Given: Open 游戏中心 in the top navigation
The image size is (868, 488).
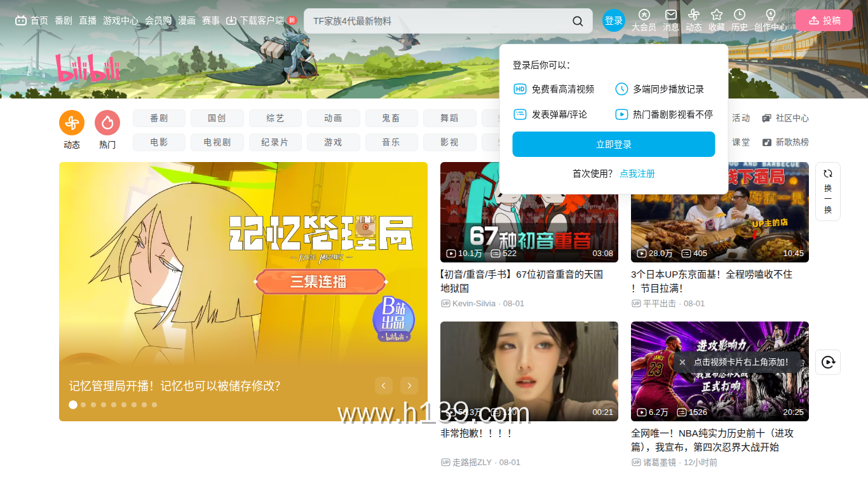Looking at the screenshot, I should 121,20.
